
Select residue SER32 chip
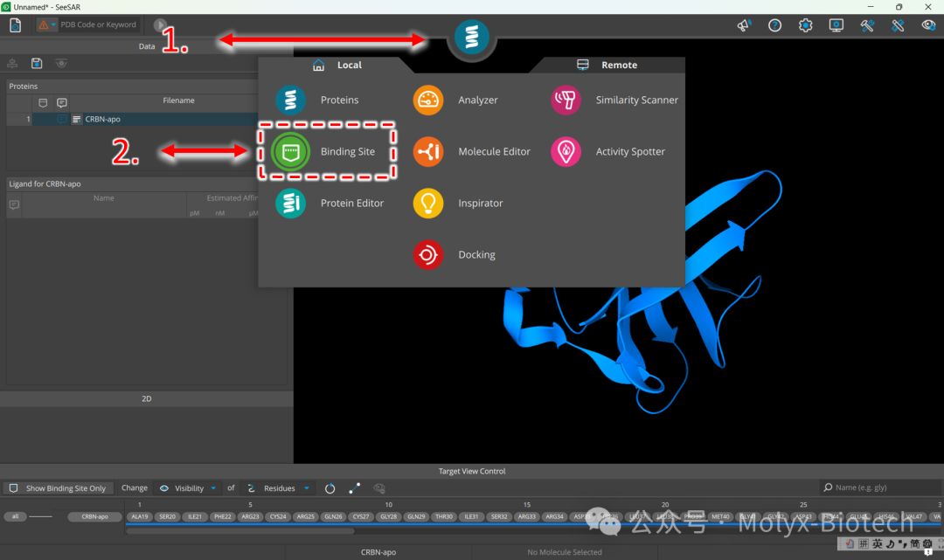[x=499, y=516]
